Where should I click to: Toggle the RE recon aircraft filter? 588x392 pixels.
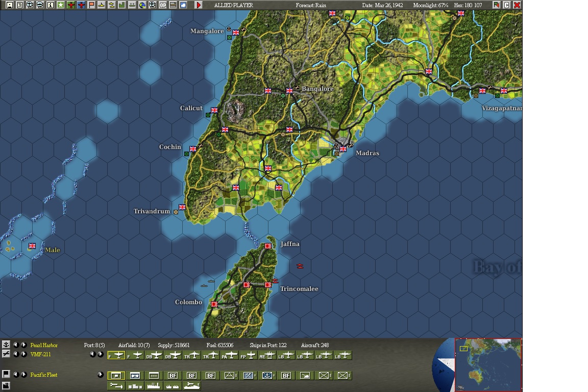tap(267, 355)
